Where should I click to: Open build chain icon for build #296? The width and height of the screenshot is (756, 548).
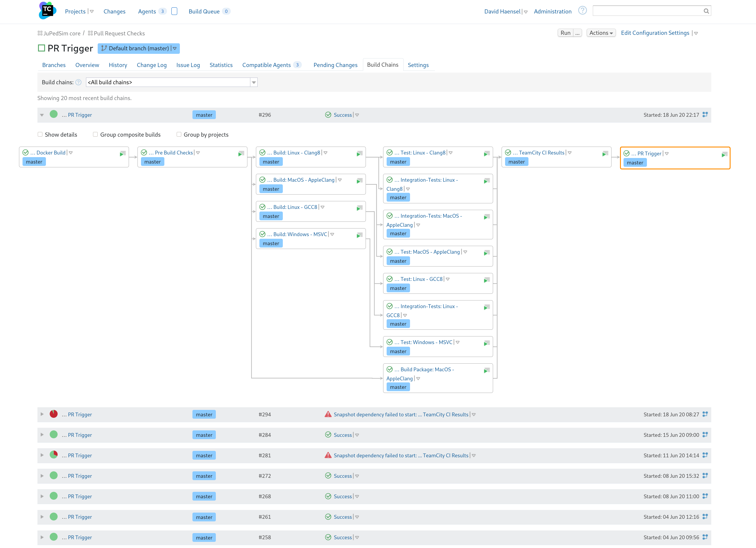click(x=705, y=114)
